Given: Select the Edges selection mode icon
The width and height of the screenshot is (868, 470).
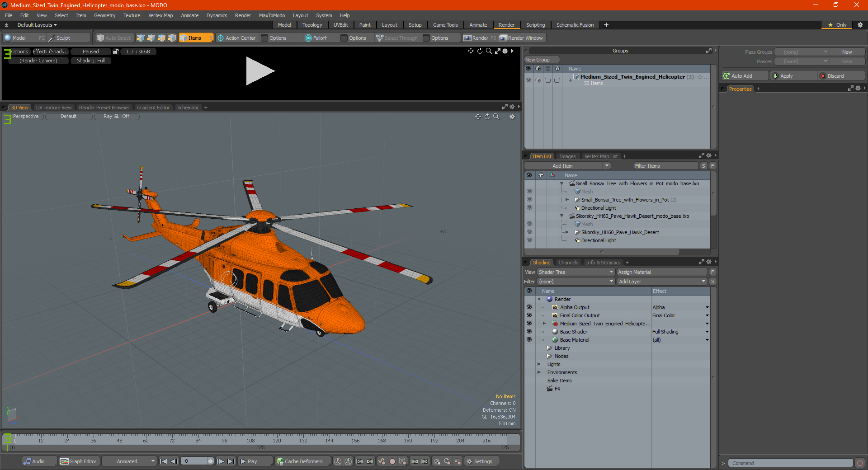Looking at the screenshot, I should coord(151,38).
